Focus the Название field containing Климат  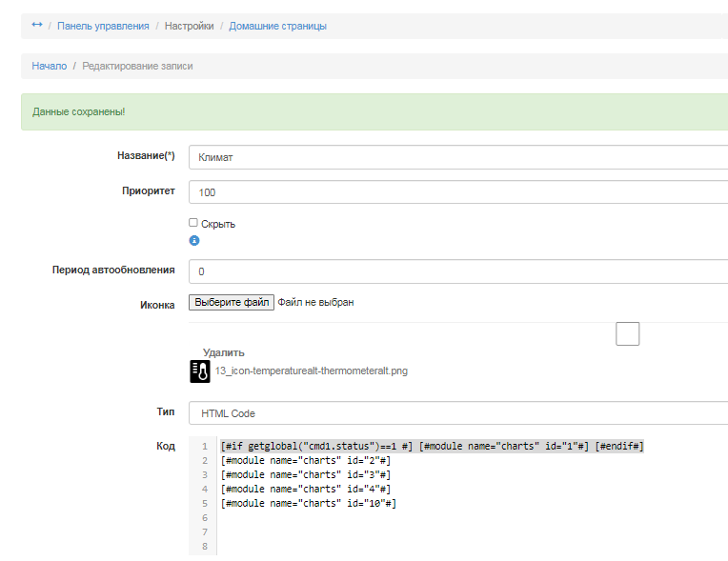pos(457,157)
